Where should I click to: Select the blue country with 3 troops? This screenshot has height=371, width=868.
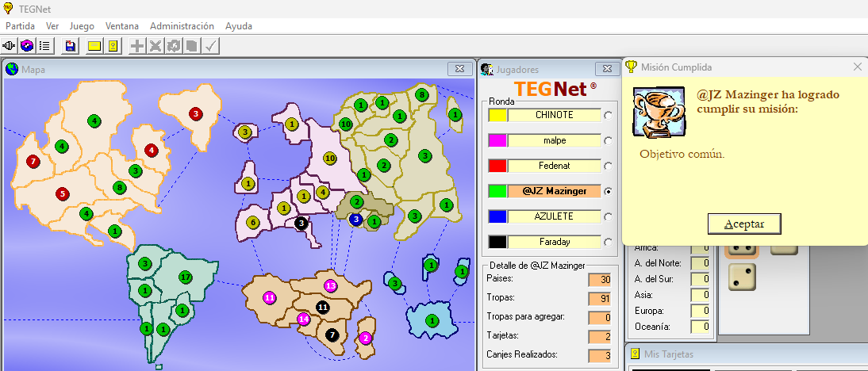tap(356, 220)
